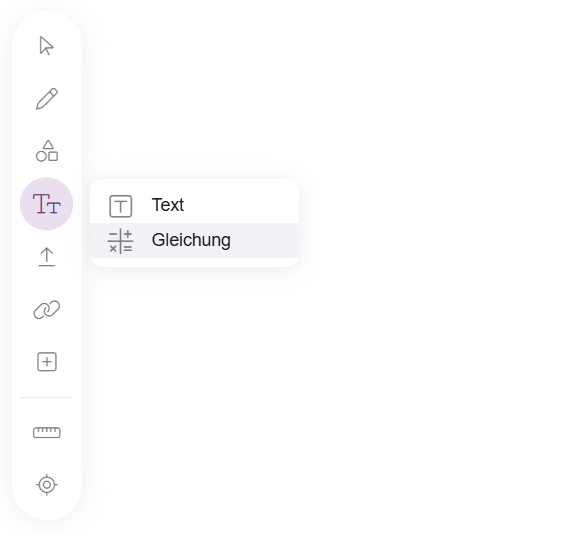Click the boxed T icon beside Text
Screen dimensions: 586x545
point(120,206)
